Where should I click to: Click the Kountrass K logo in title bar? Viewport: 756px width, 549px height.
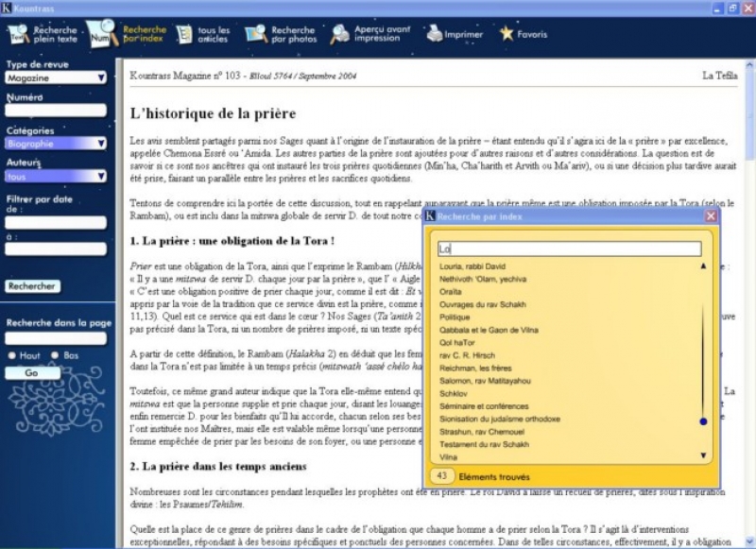(x=7, y=9)
